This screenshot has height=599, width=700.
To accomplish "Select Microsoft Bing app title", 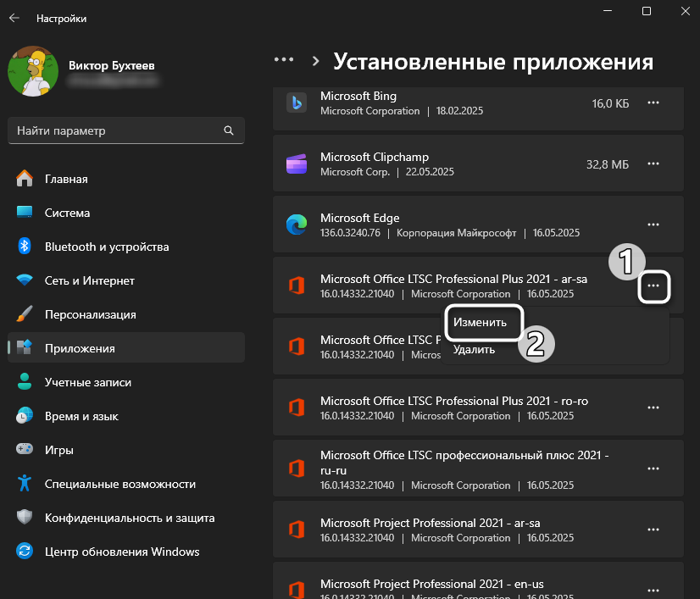I will (358, 96).
